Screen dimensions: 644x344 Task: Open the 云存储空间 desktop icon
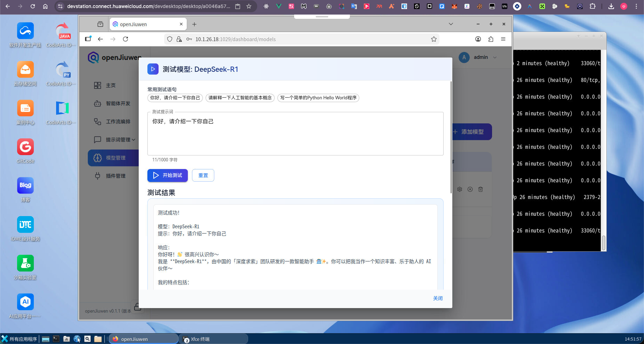[x=25, y=74]
